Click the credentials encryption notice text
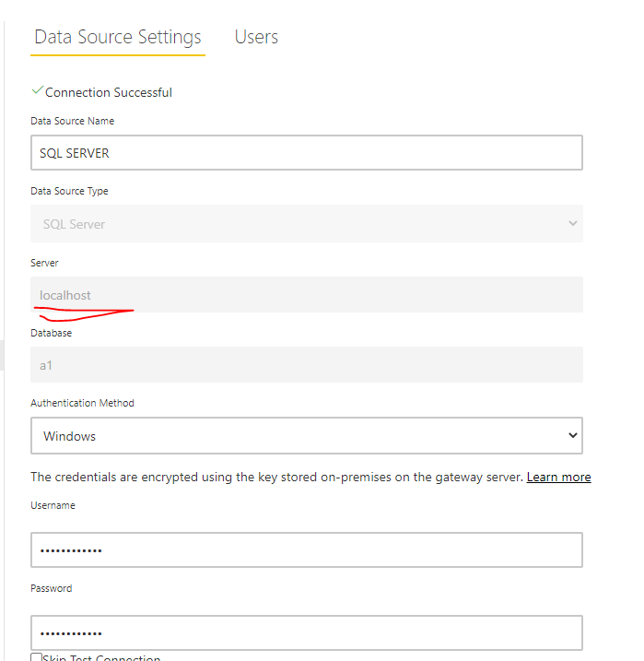Image resolution: width=644 pixels, height=661 pixels. [276, 477]
